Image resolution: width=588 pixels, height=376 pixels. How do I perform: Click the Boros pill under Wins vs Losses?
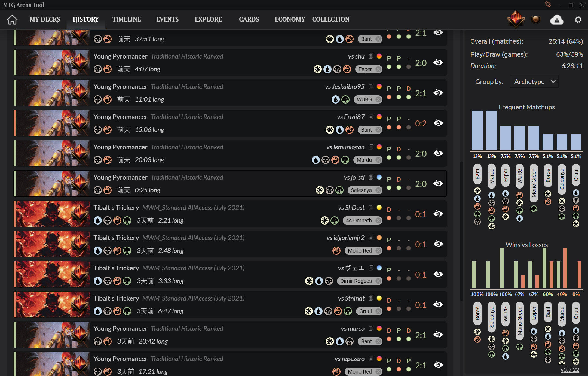(477, 313)
